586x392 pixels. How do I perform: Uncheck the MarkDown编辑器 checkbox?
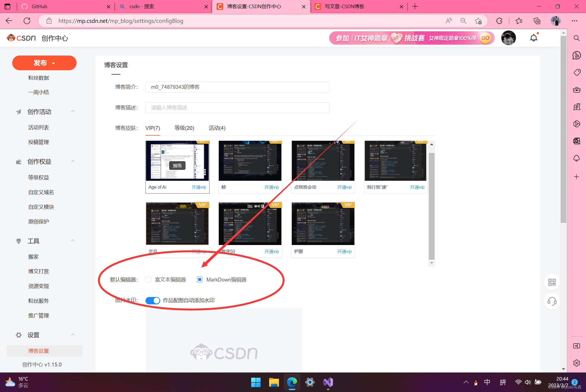[x=200, y=280]
